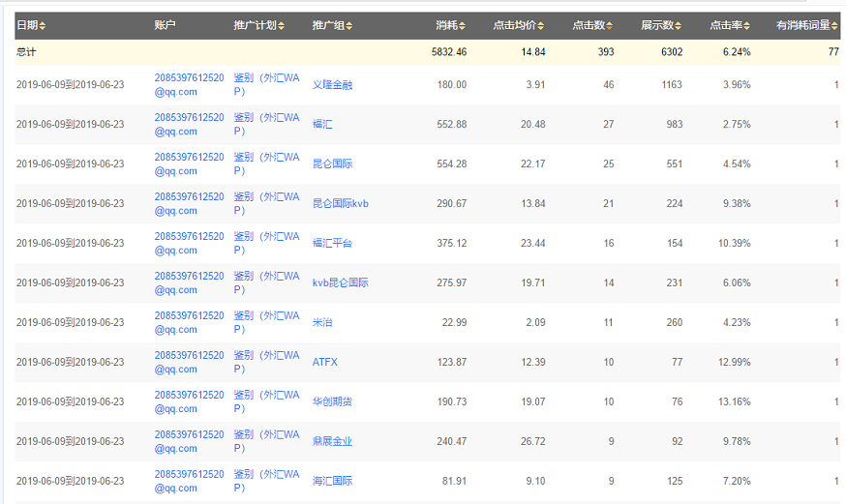
Task: Select spend value 180.00
Action: (452, 84)
